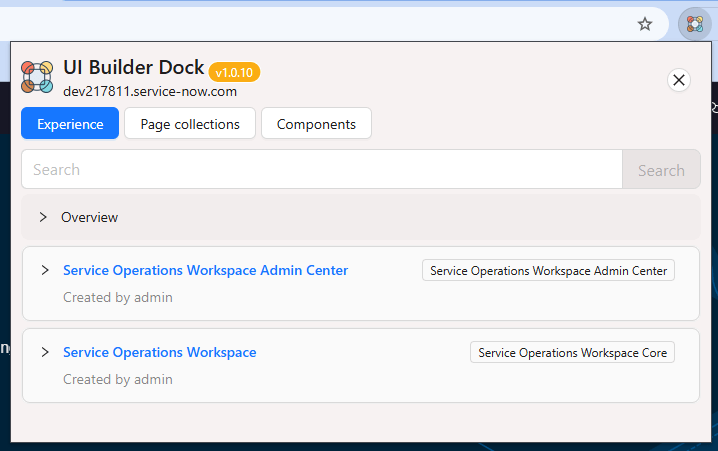Open the Service Operations Workspace link
Image resolution: width=718 pixels, height=451 pixels.
(x=159, y=352)
